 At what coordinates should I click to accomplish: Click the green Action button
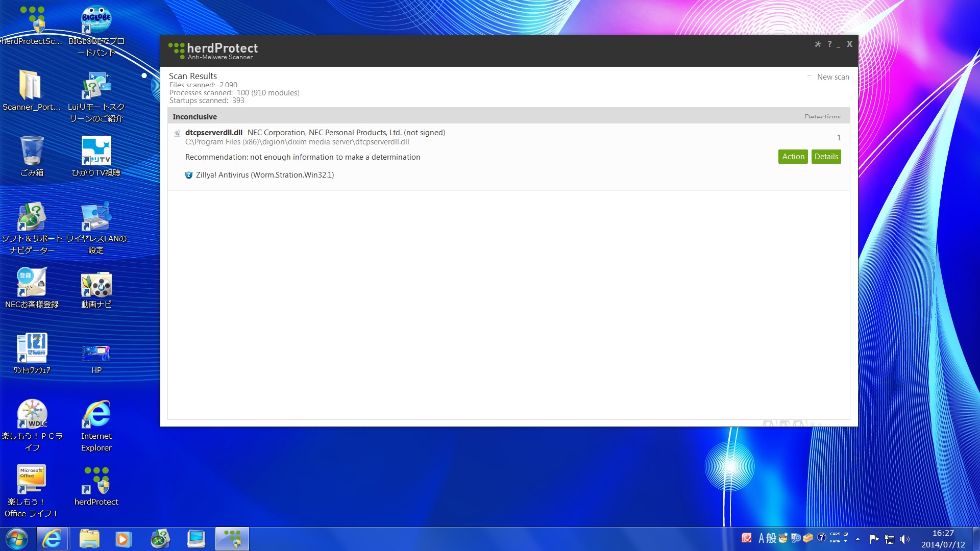click(x=793, y=157)
